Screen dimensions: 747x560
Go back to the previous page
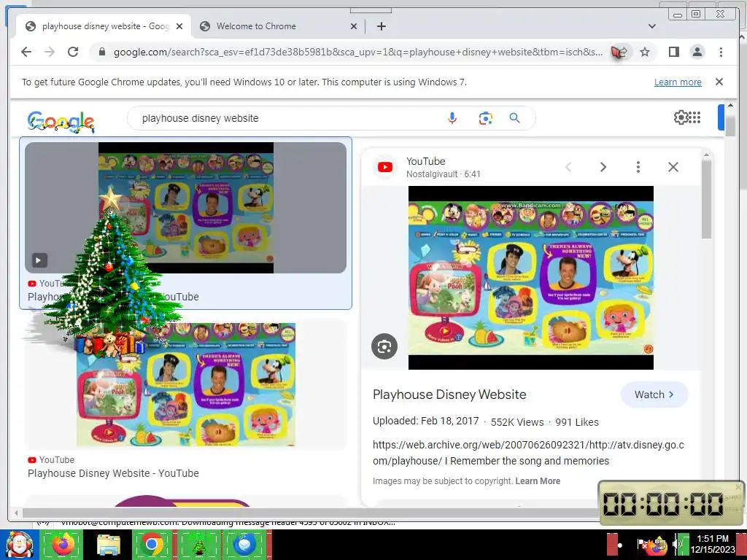point(26,52)
